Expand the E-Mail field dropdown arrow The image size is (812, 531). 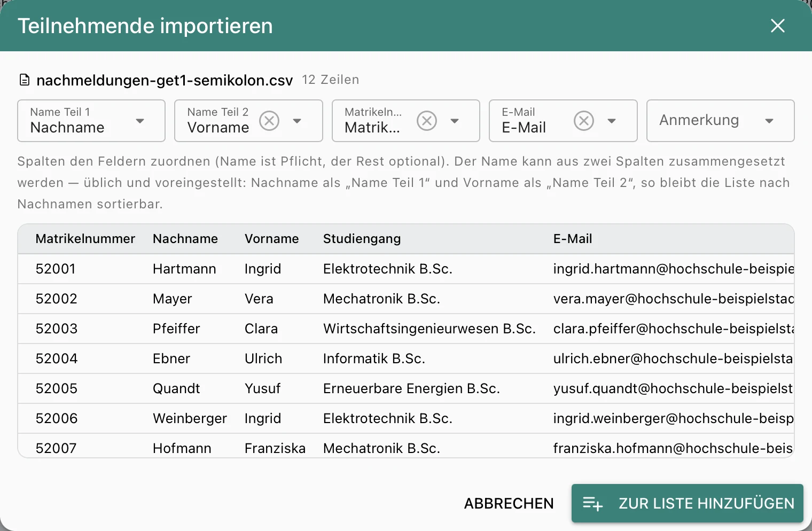(612, 121)
